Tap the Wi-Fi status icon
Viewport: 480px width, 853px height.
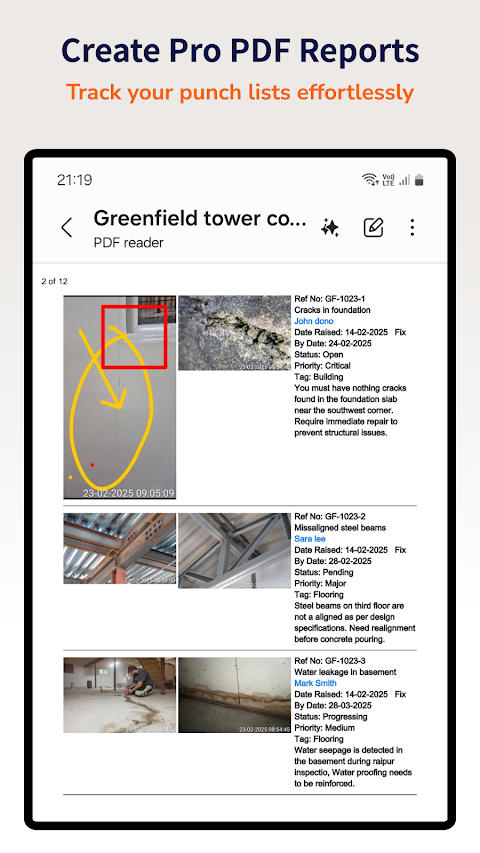tap(371, 180)
